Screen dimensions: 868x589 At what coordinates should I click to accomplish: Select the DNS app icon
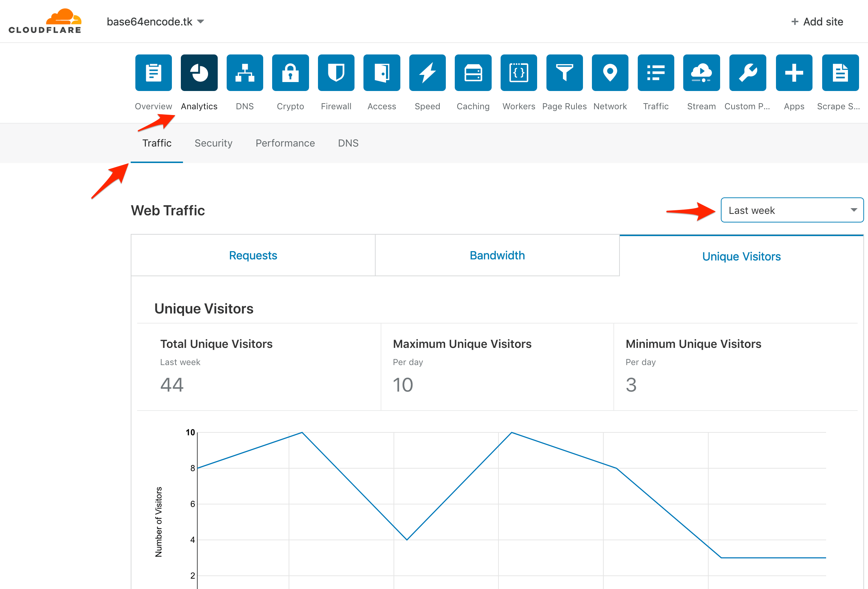click(x=245, y=72)
